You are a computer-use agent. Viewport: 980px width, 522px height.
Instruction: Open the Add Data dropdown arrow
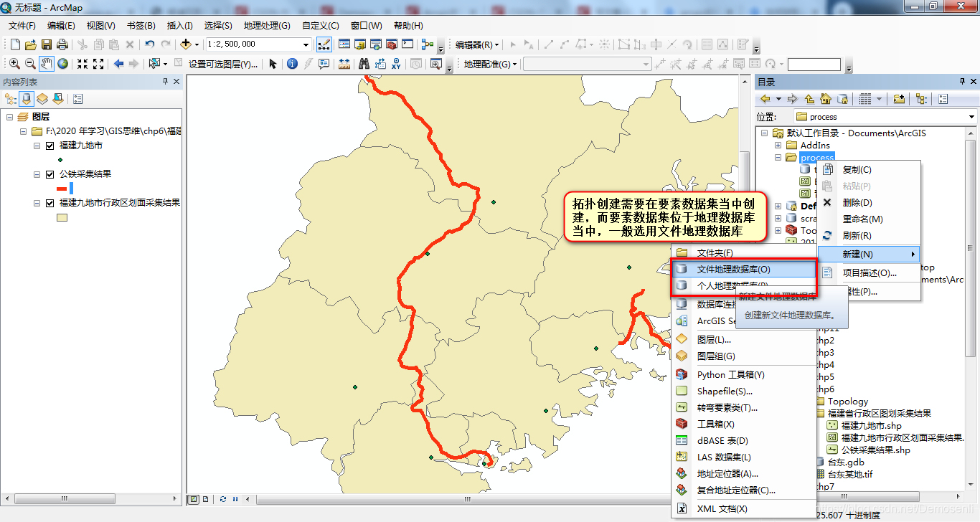tap(197, 44)
